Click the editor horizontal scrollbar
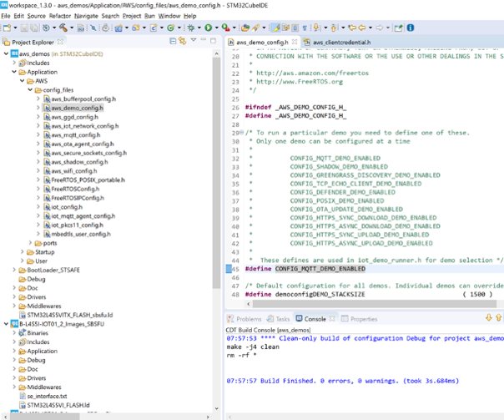 point(375,304)
